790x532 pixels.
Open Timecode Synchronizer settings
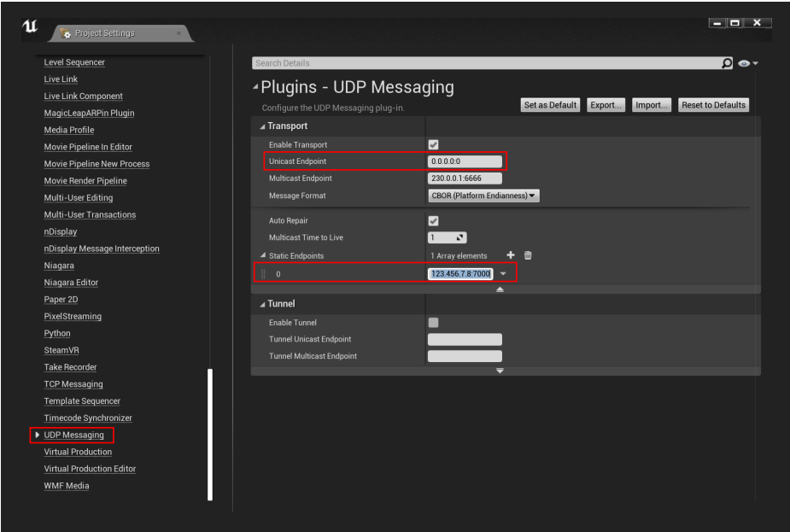pyautogui.click(x=88, y=418)
